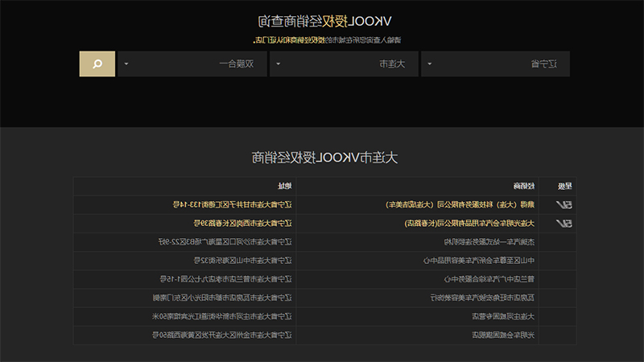Click the subtitle about 授权经销商和认证门店
This screenshot has height=362, width=644.
point(327,39)
